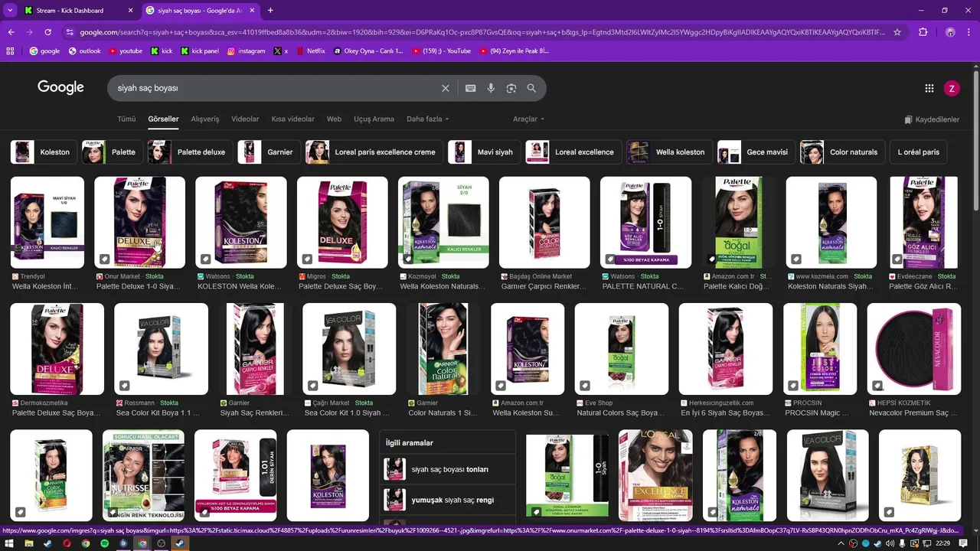The image size is (980, 551).
Task: Filter images by Koleston chip
Action: [44, 152]
